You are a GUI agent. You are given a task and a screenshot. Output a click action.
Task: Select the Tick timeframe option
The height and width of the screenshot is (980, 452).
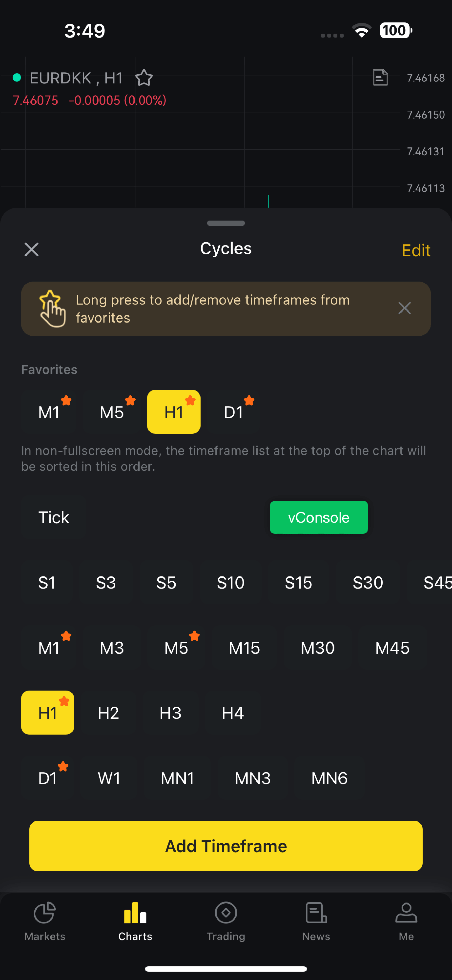point(54,517)
